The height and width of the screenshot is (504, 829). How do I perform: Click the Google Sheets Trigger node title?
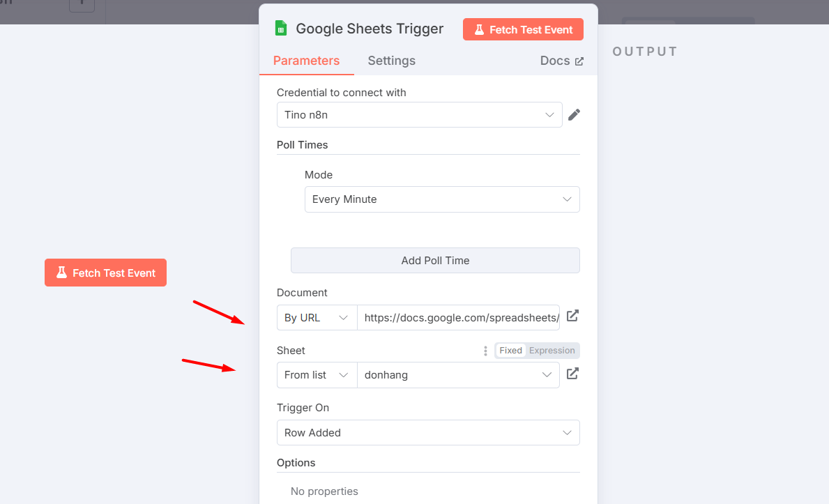(x=370, y=29)
